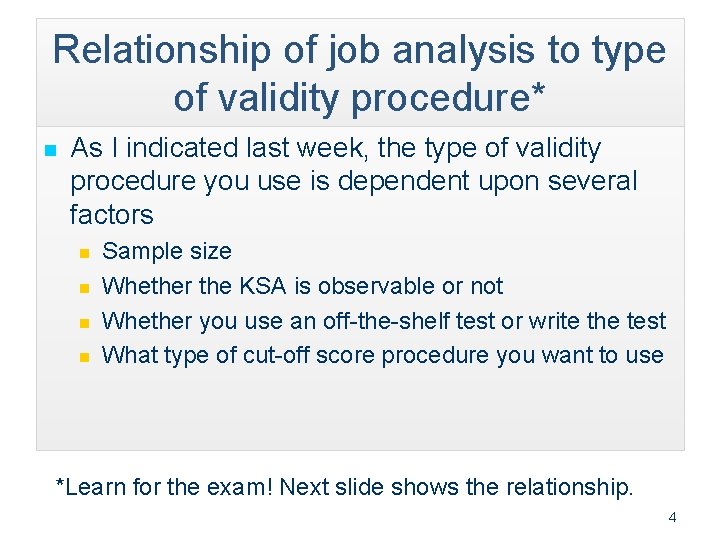Click the slide title 'Relationship of job analysis'
Screen dimensions: 720x540
point(359,50)
